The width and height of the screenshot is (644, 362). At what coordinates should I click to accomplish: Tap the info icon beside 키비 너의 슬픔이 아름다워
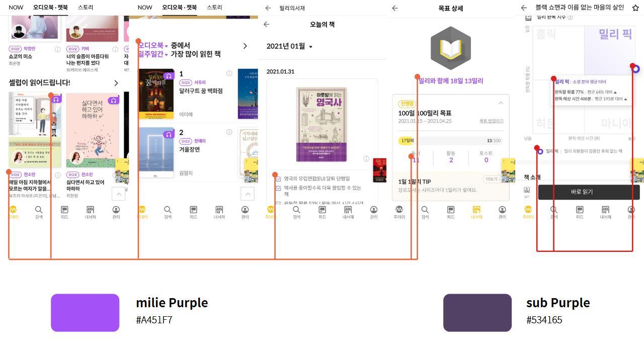115,49
